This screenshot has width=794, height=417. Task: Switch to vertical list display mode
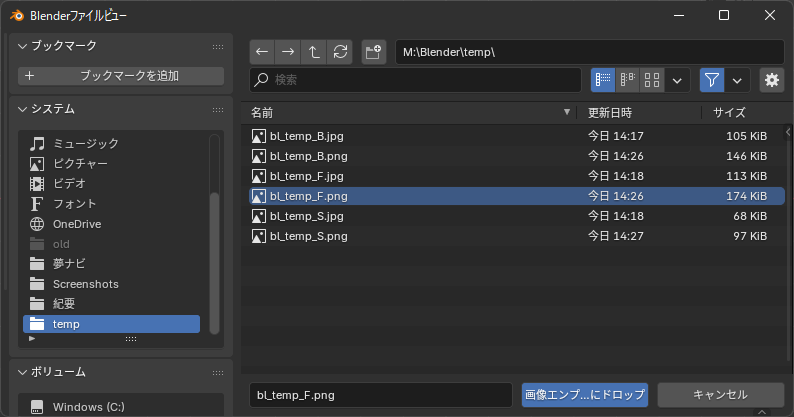click(x=603, y=80)
